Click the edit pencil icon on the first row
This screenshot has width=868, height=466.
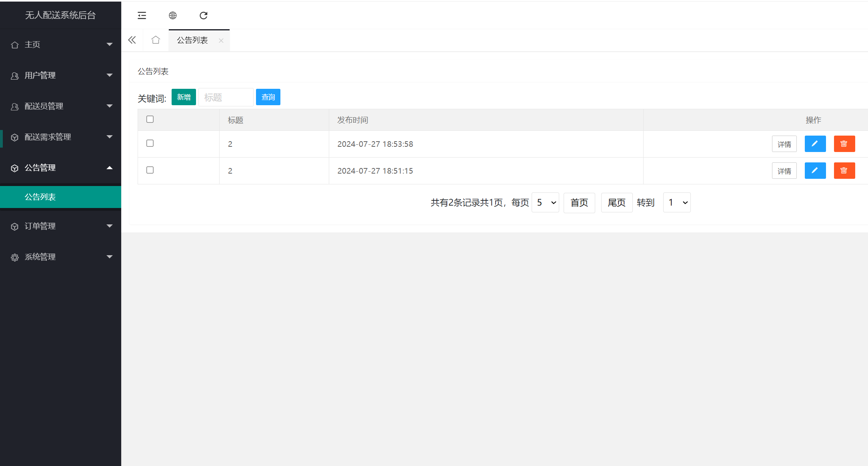coord(815,144)
